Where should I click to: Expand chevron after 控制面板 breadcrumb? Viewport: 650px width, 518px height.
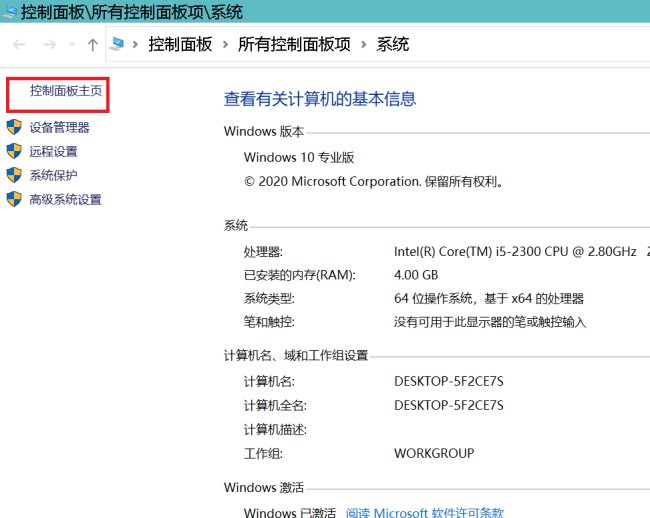click(x=226, y=44)
